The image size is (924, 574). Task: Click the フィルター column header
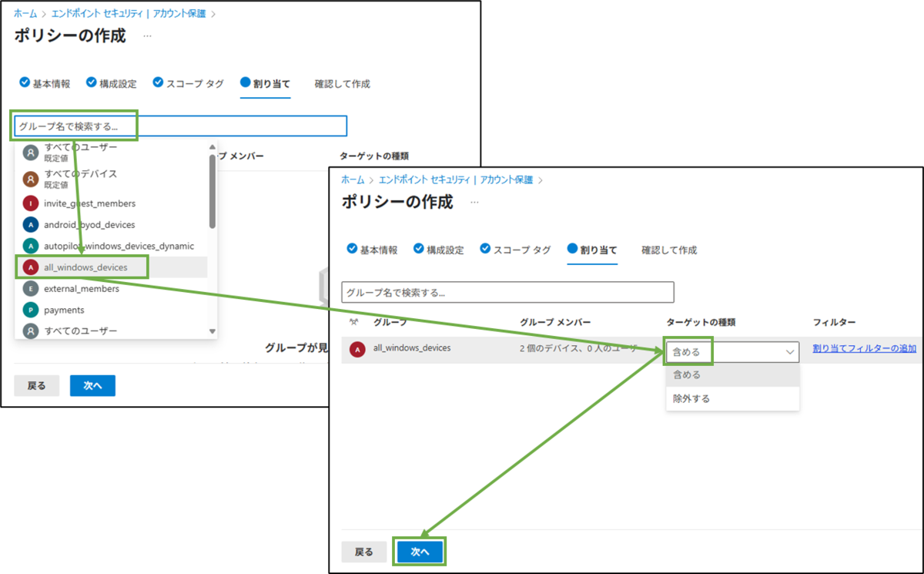[x=834, y=322]
